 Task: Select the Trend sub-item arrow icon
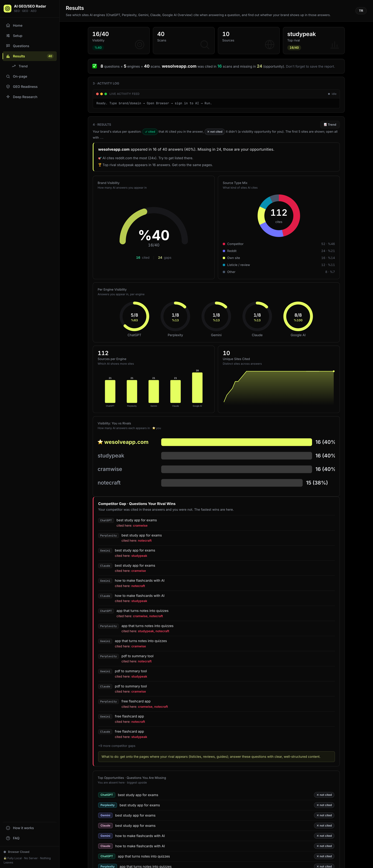point(14,66)
